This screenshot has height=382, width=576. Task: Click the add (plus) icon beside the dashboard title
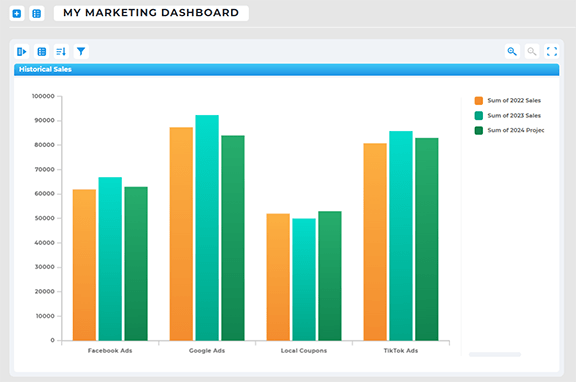pos(17,14)
